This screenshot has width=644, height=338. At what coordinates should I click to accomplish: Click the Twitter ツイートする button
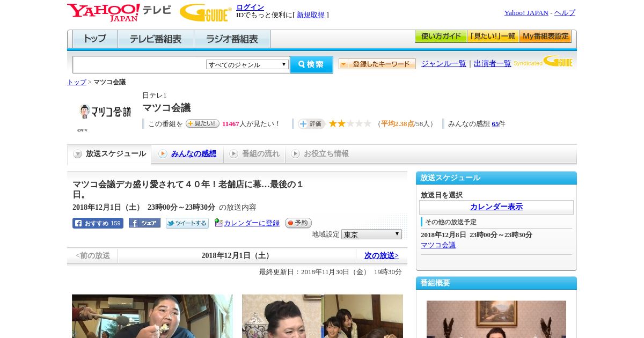pyautogui.click(x=187, y=223)
